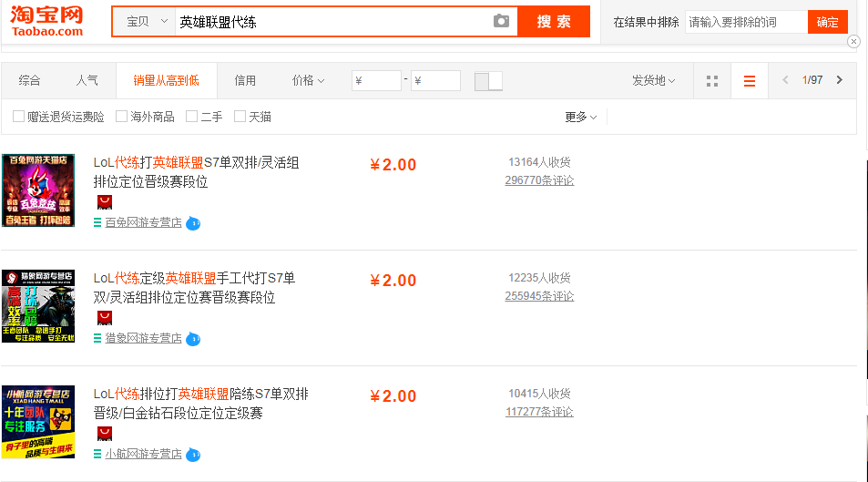This screenshot has width=868, height=482.
Task: Focus the 请输入要排除的词 input field
Action: (x=746, y=22)
